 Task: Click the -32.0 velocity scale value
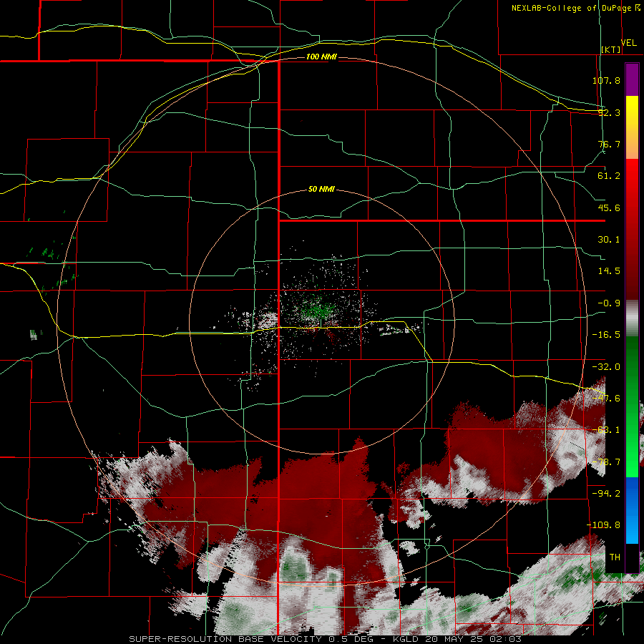(x=606, y=367)
